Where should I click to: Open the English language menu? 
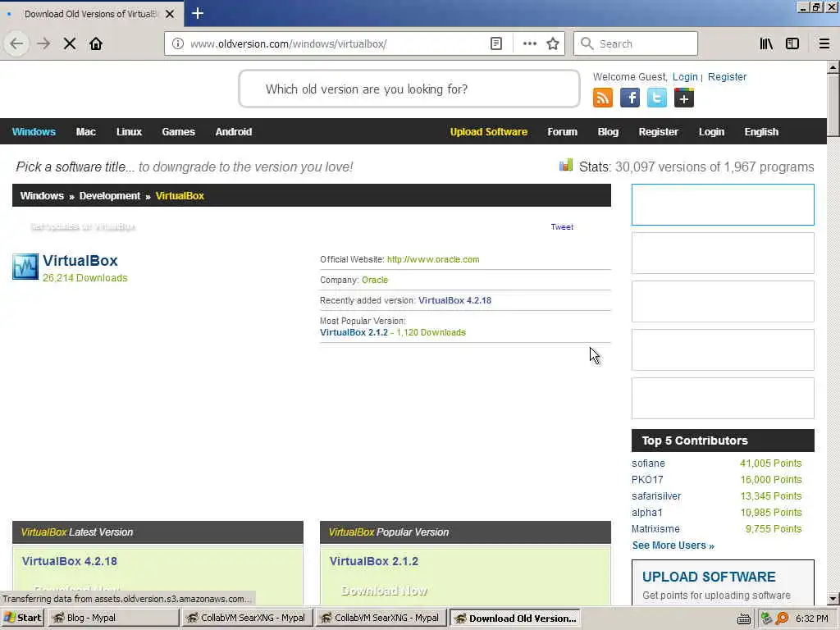(761, 132)
